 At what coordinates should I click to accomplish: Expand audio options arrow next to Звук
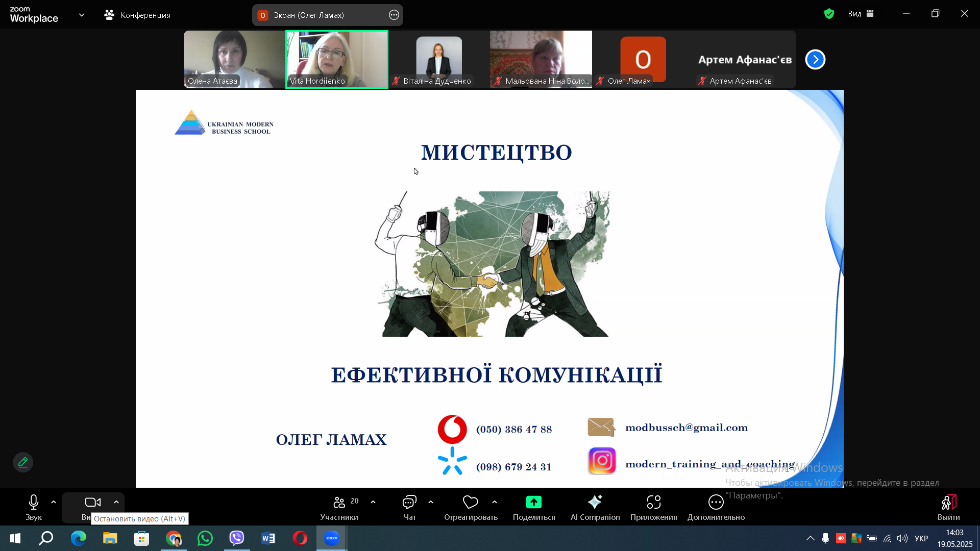coord(54,502)
